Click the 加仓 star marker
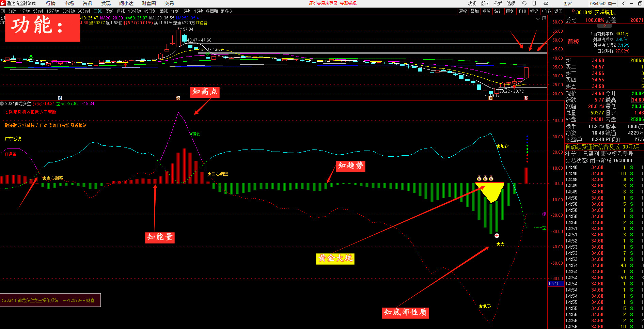Image resolution: width=644 pixels, height=329 pixels. coord(502,146)
